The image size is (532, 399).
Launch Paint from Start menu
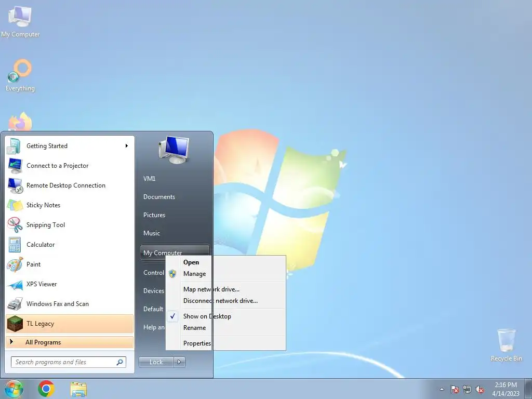point(70,264)
